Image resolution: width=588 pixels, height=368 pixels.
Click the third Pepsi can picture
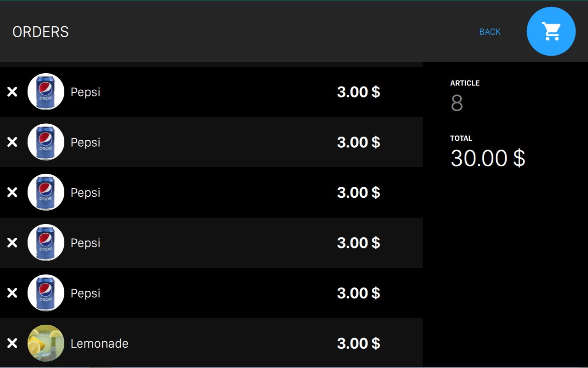tap(46, 192)
